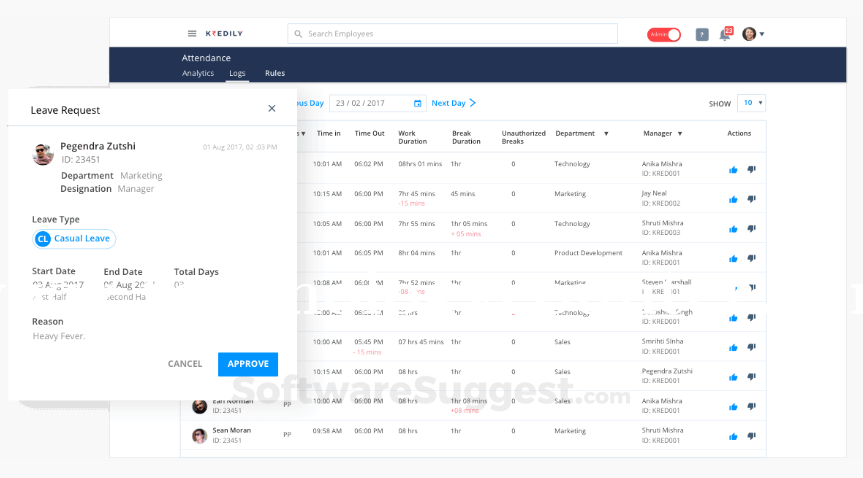Thumbs up the Sean Moran row
Image resolution: width=863 pixels, height=478 pixels.
733,437
